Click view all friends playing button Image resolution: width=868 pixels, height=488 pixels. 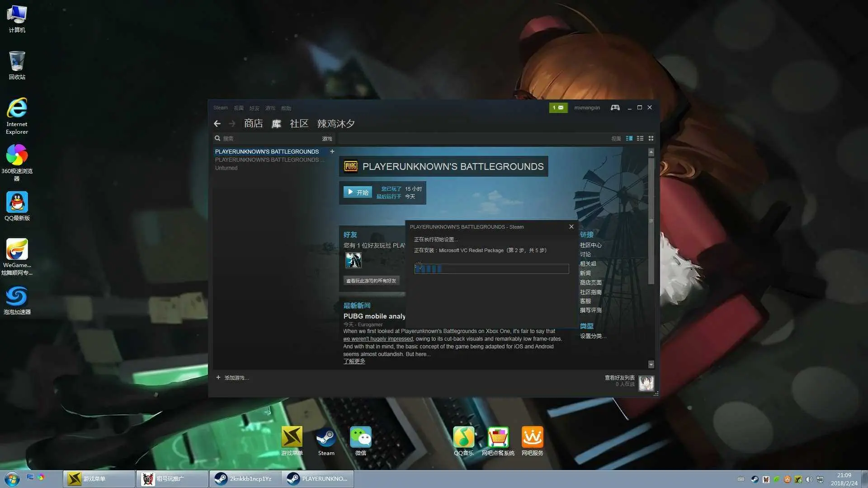pos(371,281)
